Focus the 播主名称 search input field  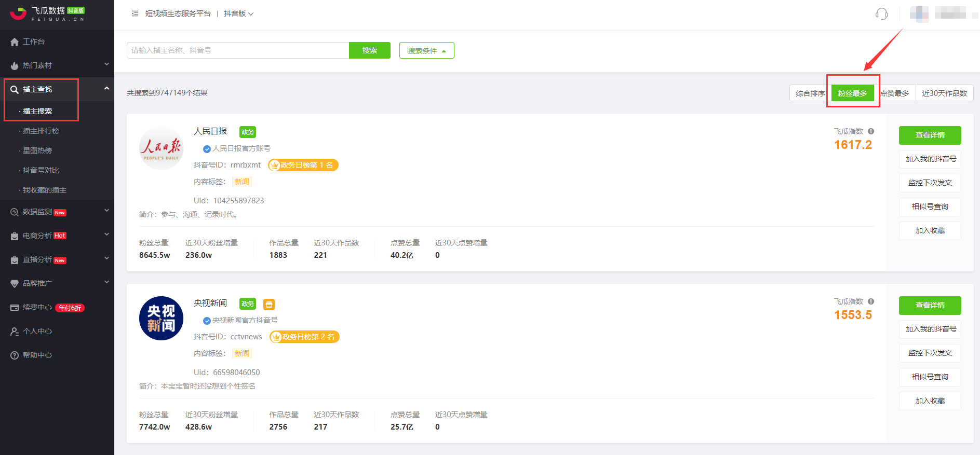[x=238, y=50]
